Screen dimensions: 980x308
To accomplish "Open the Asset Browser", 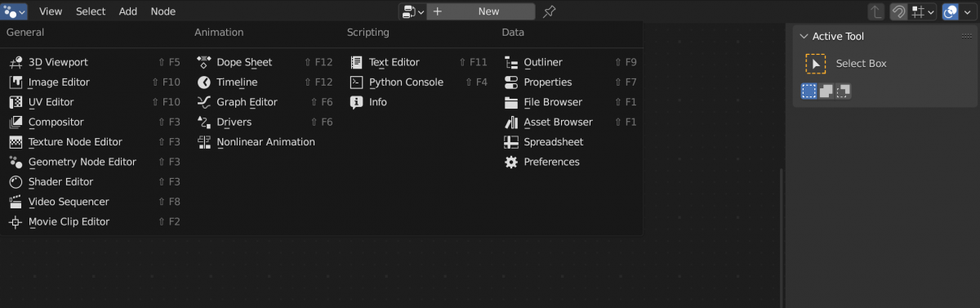I will 570,122.
